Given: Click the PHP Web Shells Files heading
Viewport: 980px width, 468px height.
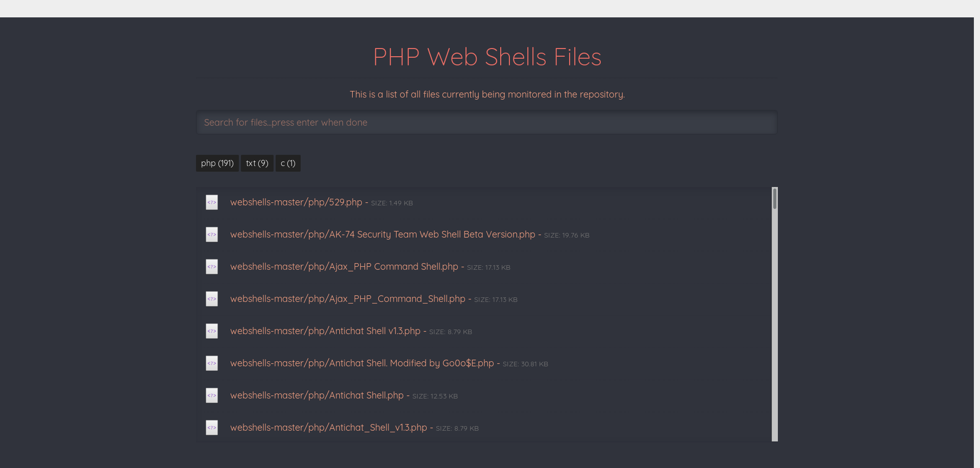Looking at the screenshot, I should 487,57.
